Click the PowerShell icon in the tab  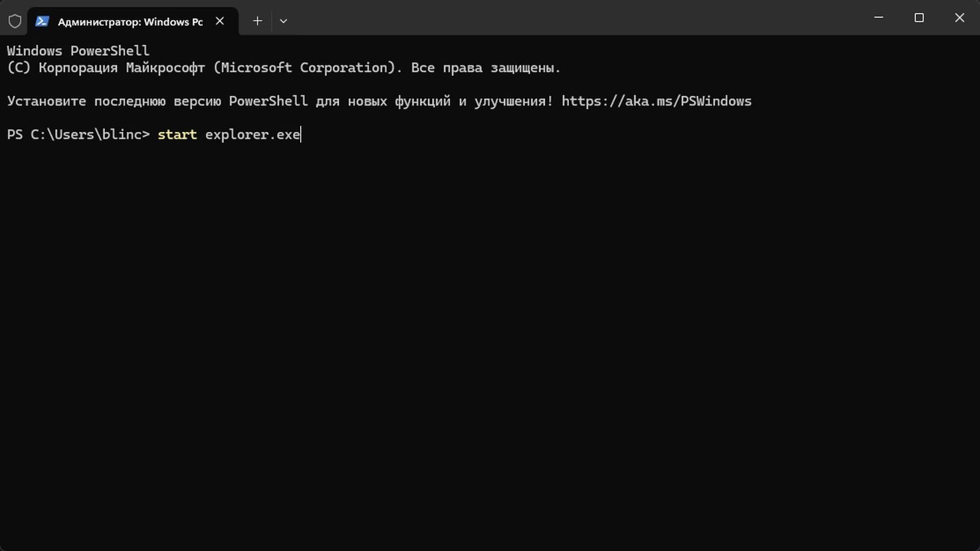pos(42,21)
